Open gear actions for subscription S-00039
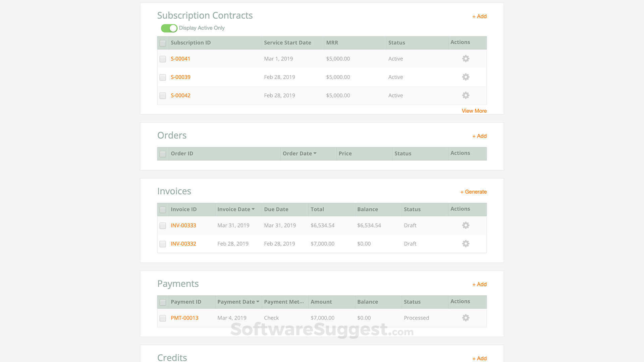Image resolution: width=644 pixels, height=362 pixels. (x=466, y=77)
